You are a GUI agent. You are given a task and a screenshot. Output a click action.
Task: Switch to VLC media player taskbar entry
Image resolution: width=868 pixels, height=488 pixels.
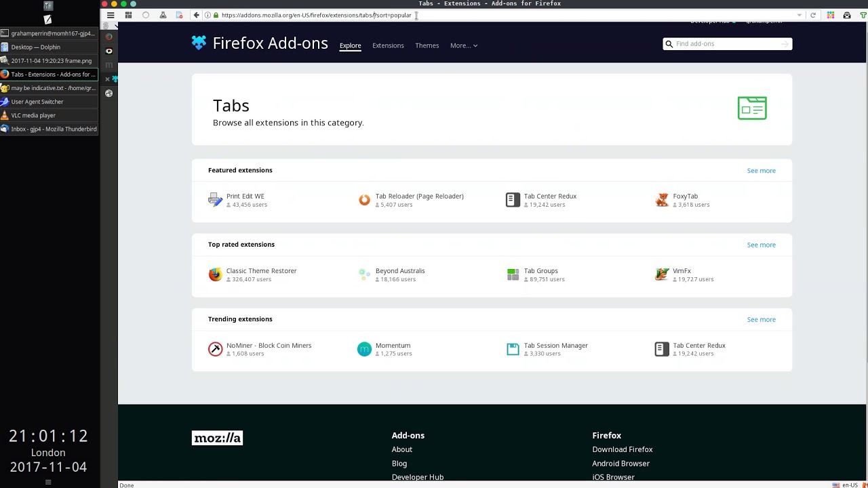pyautogui.click(x=49, y=115)
